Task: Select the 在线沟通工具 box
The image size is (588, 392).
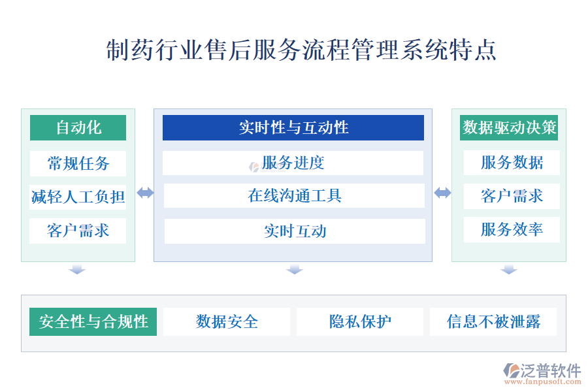Action: [x=294, y=195]
